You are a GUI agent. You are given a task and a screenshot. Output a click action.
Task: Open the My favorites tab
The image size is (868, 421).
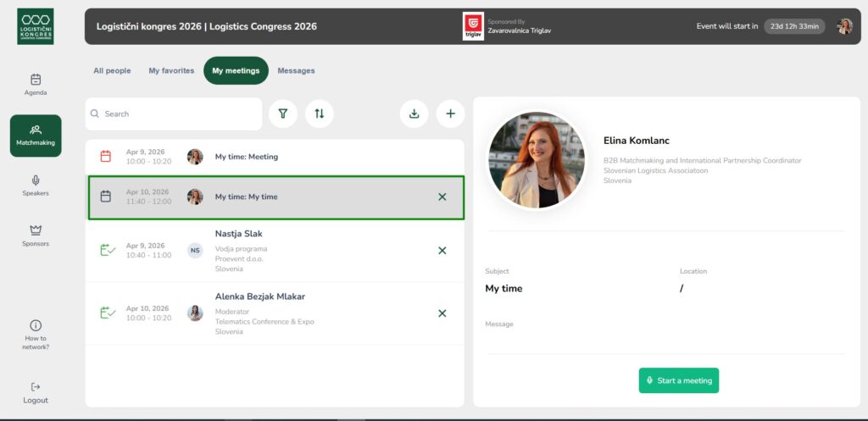click(171, 71)
